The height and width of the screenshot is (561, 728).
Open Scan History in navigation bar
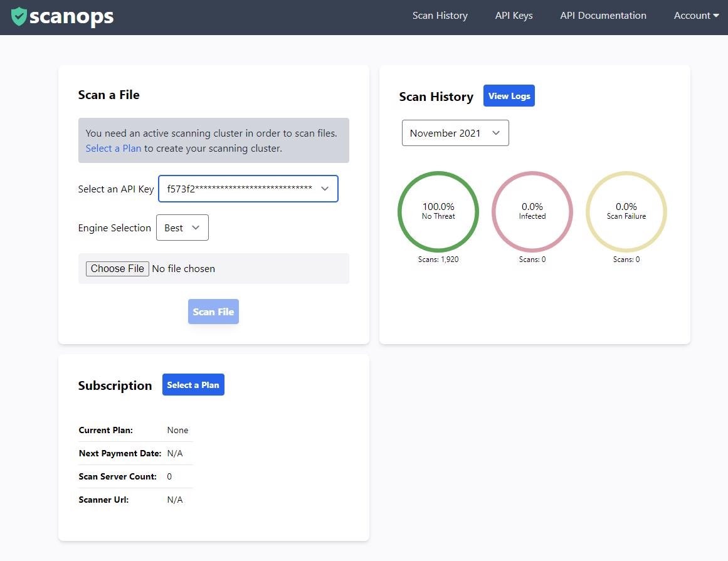440,15
